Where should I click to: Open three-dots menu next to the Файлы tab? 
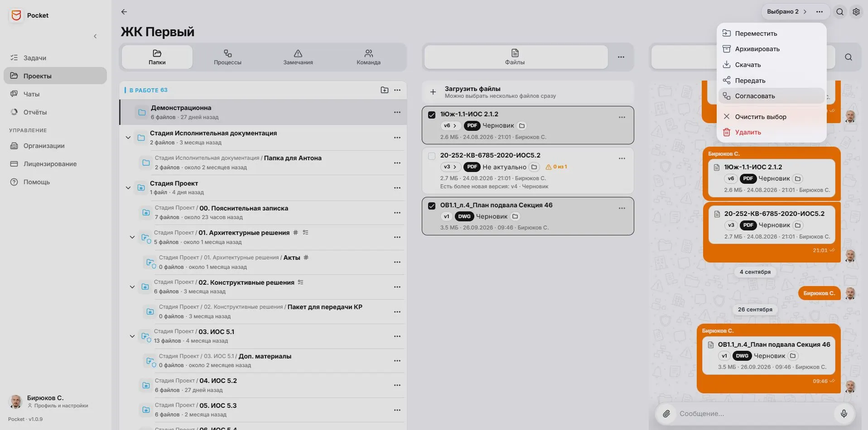(x=621, y=57)
